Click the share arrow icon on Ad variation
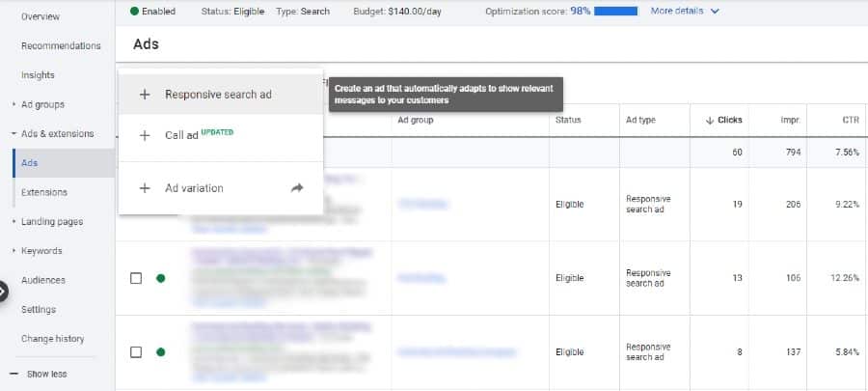The height and width of the screenshot is (391, 868). coord(297,188)
